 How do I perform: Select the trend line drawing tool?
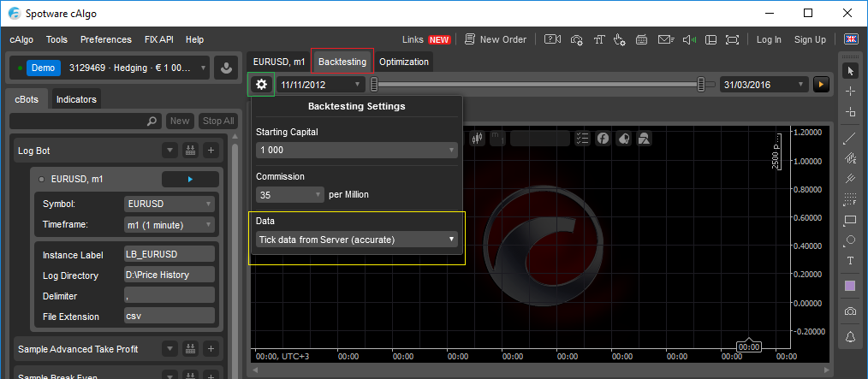coord(850,139)
